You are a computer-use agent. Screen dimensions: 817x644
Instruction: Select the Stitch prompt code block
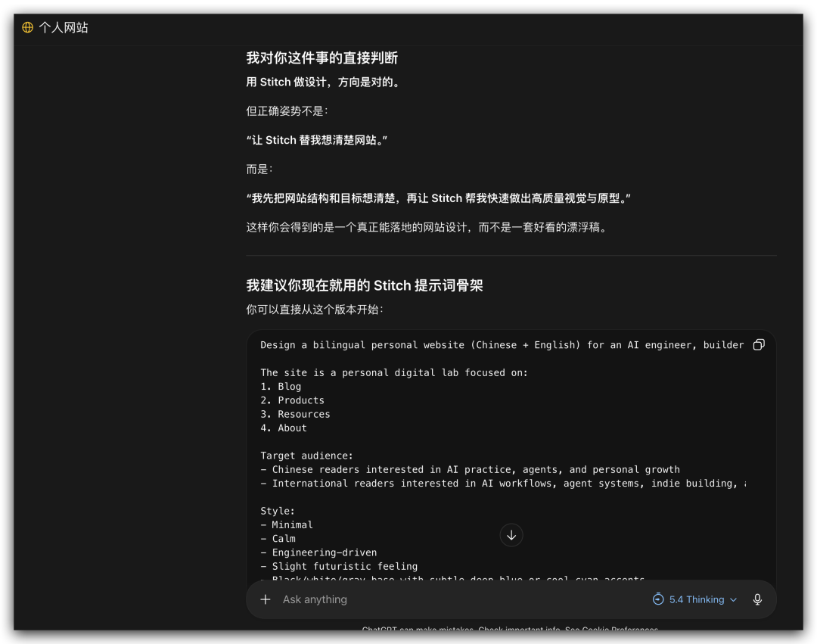pos(511,454)
